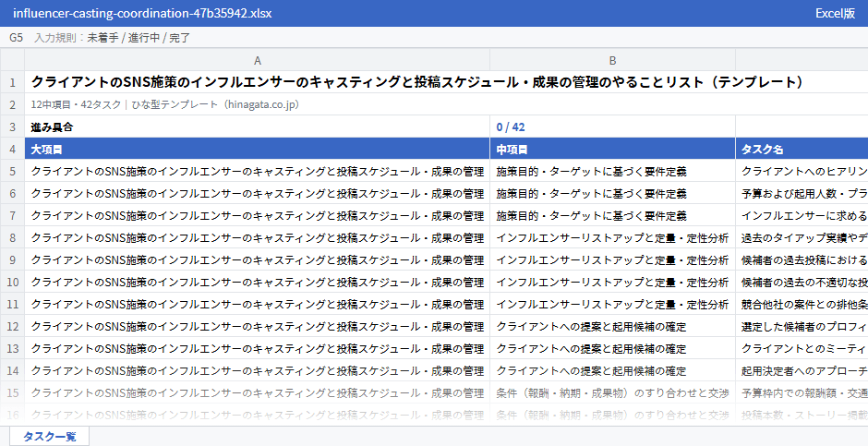
Task: Select 施策目的・ターゲットに基づく要件定義 in row 7
Action: (x=613, y=215)
